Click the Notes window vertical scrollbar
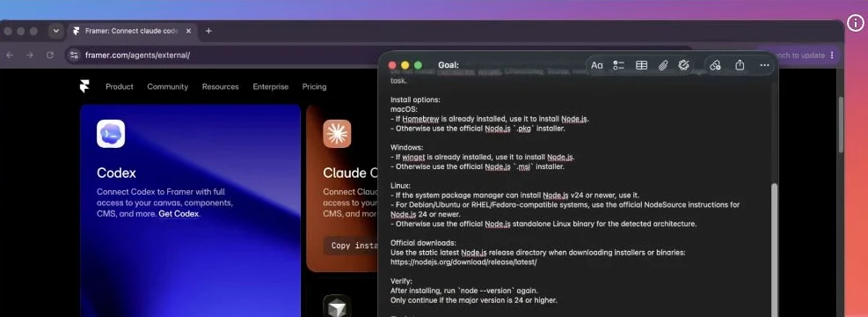Screen dimensions: 868x317 coord(775,249)
